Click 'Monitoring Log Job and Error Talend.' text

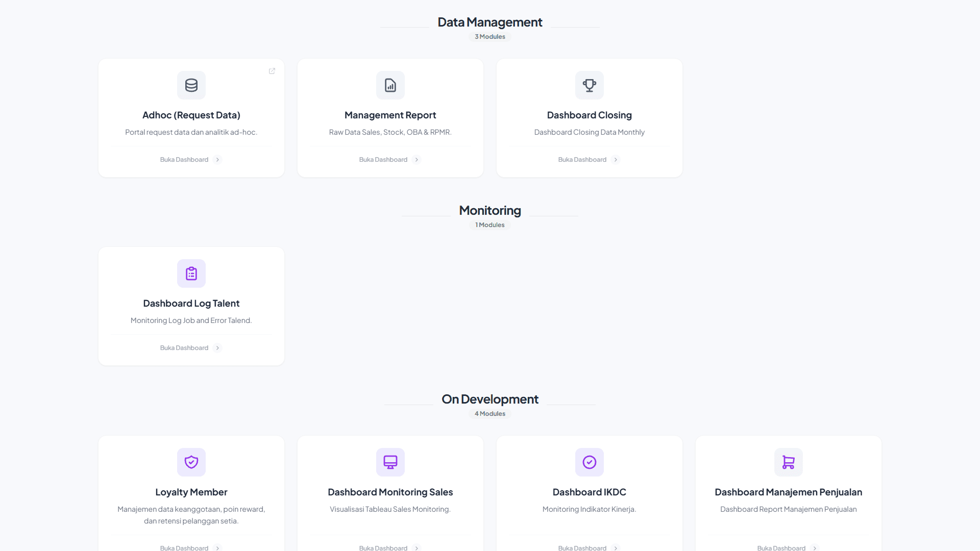(191, 320)
